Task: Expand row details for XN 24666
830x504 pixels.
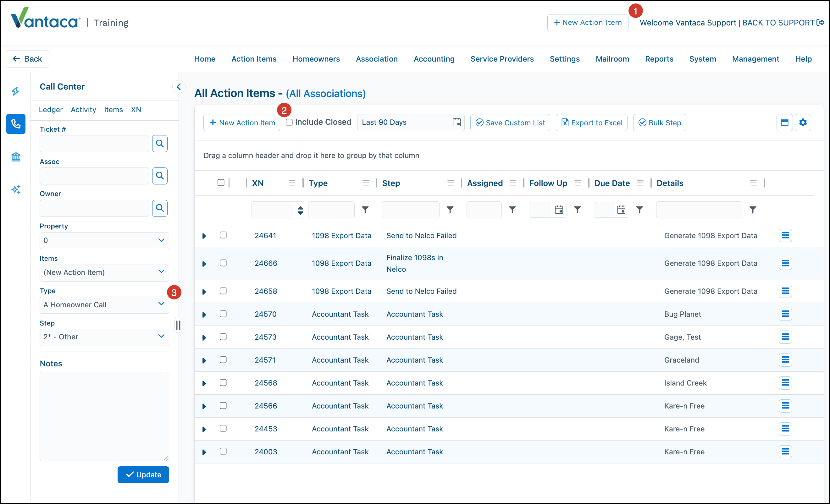Action: pos(204,264)
